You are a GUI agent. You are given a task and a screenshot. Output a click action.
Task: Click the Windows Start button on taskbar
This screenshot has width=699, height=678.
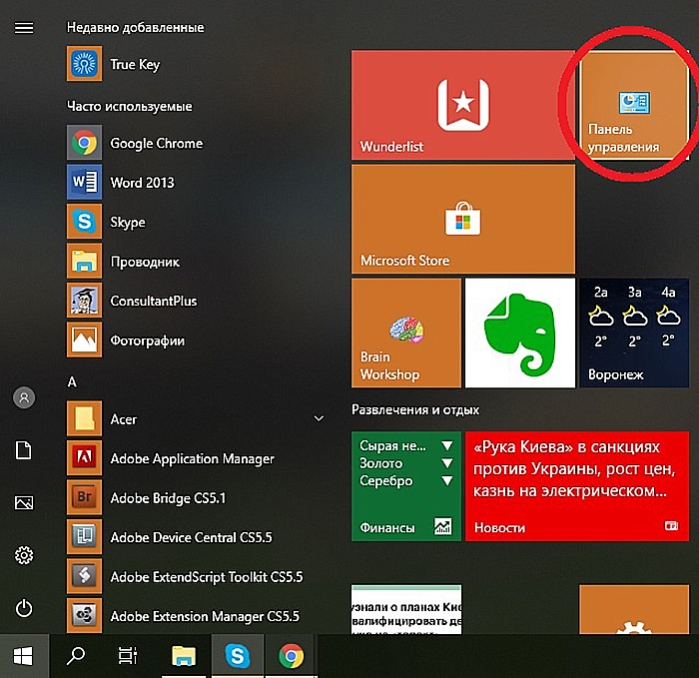[24, 656]
